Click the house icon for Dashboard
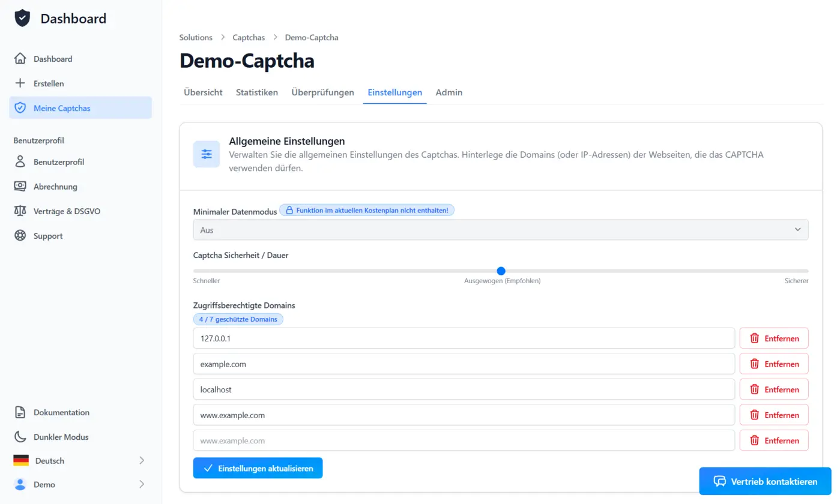Screen dimensions: 840x504 (x=20, y=59)
